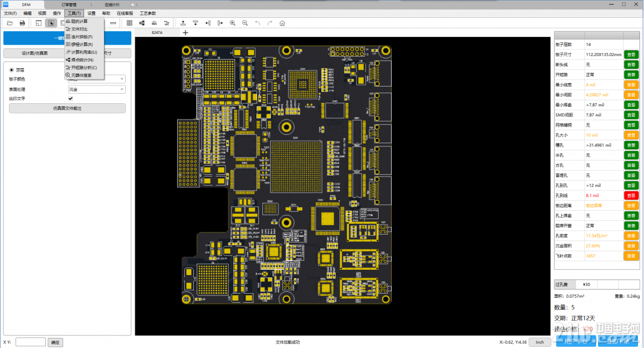This screenshot has width=644, height=348.
Task: Click the 确定 button
Action: (55, 342)
